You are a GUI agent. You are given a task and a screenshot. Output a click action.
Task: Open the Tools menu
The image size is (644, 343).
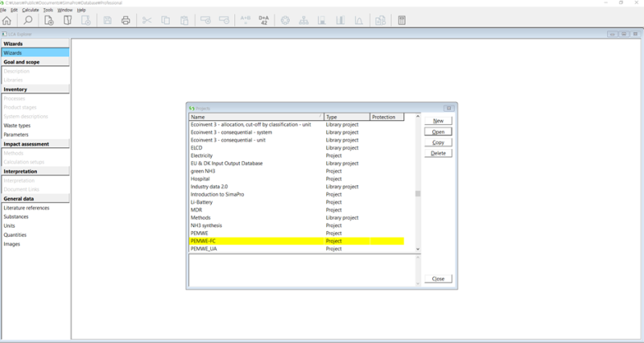pos(48,10)
